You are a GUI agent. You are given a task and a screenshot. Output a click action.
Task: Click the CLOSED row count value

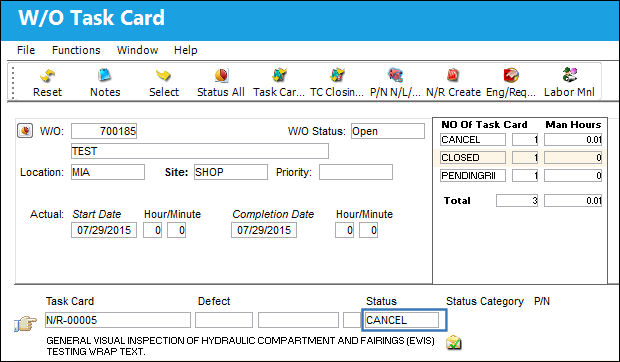pos(525,157)
